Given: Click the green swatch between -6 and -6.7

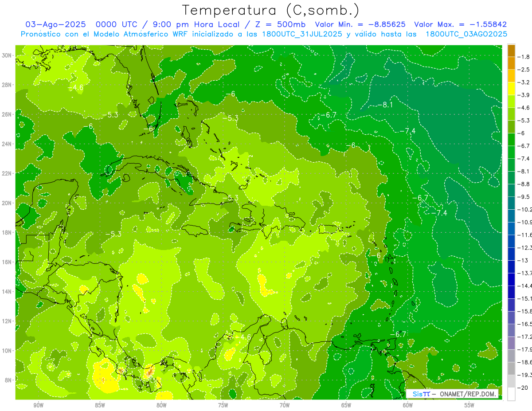Looking at the screenshot, I should (x=511, y=140).
